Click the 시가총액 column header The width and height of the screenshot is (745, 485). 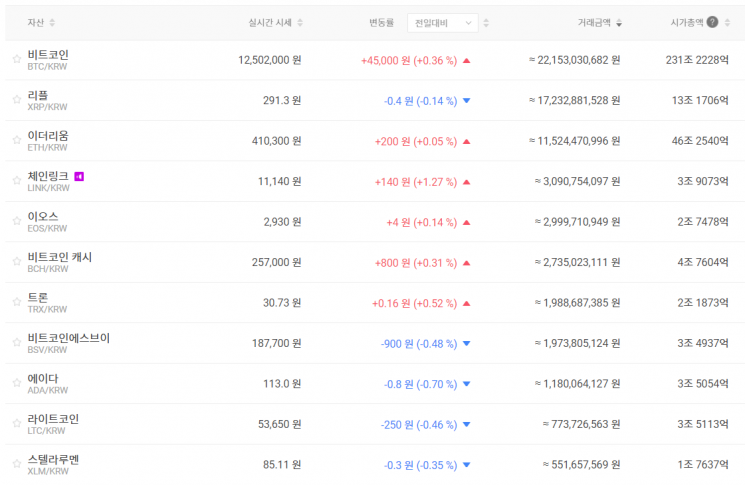point(687,22)
